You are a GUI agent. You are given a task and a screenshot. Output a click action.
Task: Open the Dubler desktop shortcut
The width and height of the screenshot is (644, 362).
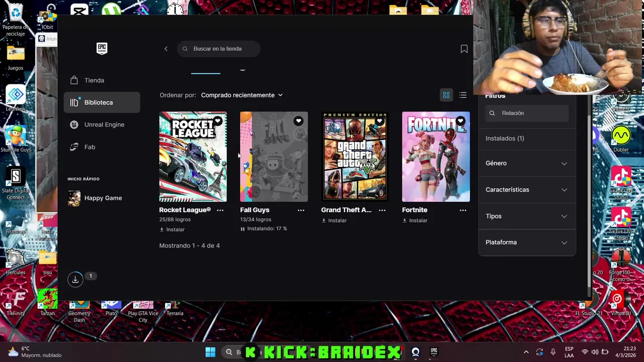[621, 140]
